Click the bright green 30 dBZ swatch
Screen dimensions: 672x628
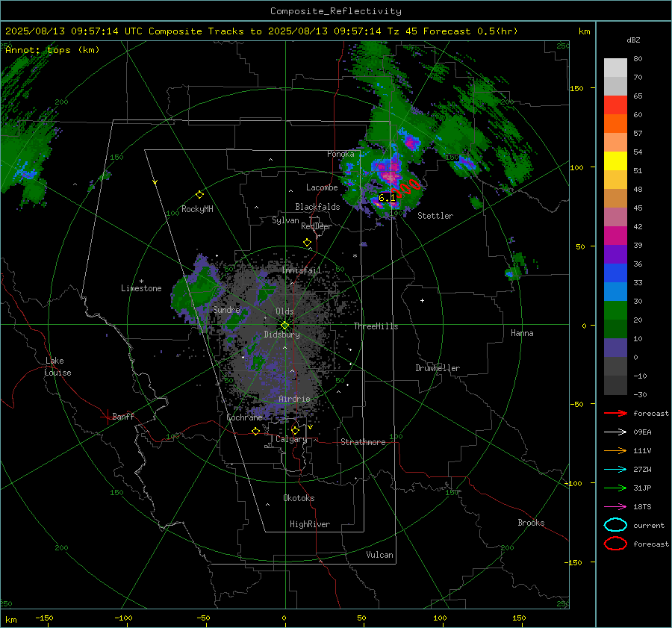click(615, 310)
